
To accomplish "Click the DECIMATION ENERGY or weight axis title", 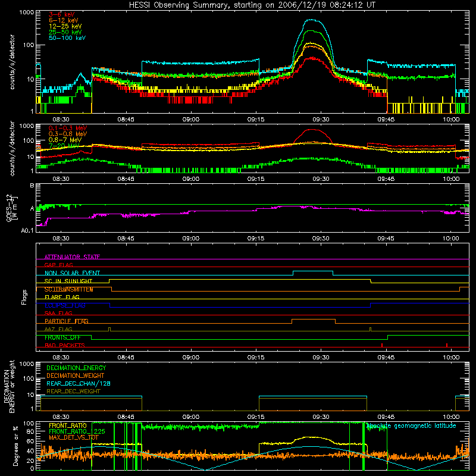I will click(x=9, y=386).
